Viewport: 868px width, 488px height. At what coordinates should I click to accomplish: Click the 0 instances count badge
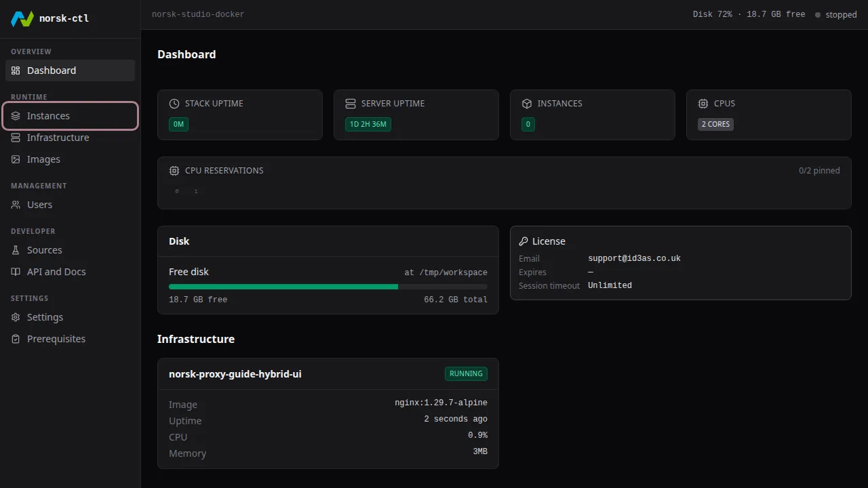coord(528,125)
